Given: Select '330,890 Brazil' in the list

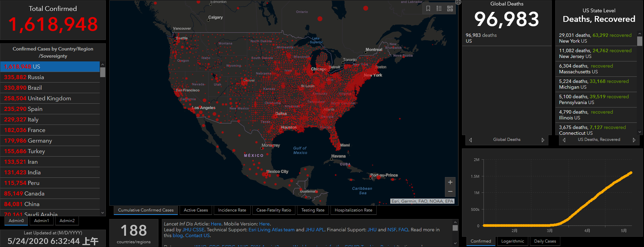Looking at the screenshot, I should click(50, 88).
